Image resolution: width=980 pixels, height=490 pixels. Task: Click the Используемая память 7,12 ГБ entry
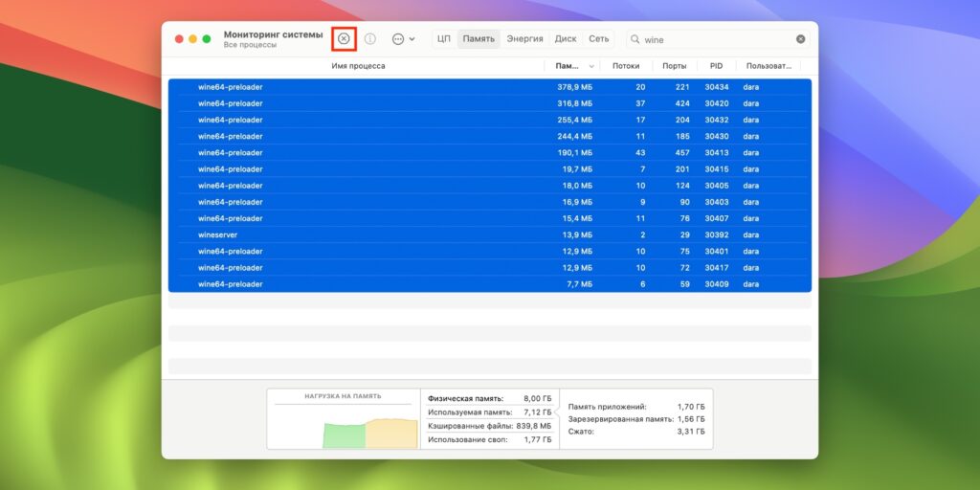[x=489, y=412]
